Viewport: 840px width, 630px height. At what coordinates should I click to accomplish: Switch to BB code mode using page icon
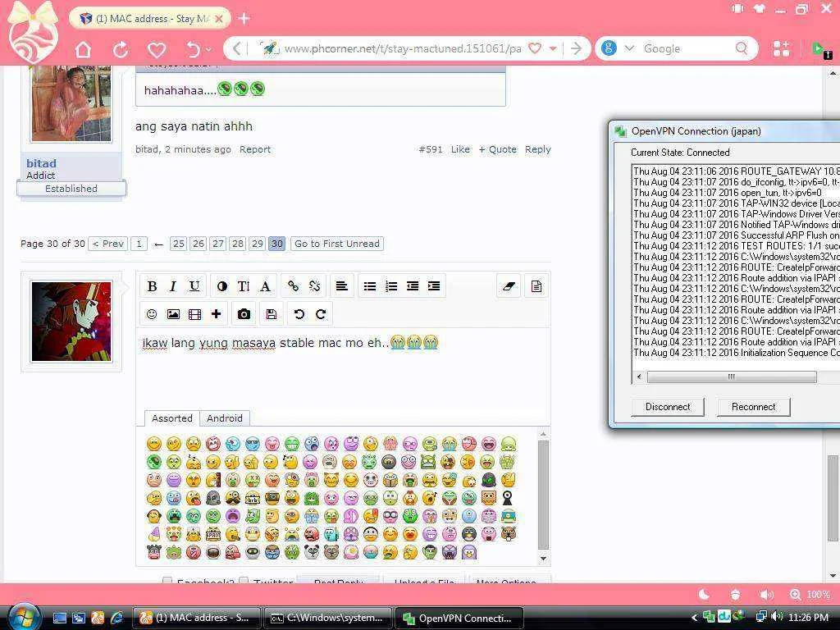(x=536, y=286)
